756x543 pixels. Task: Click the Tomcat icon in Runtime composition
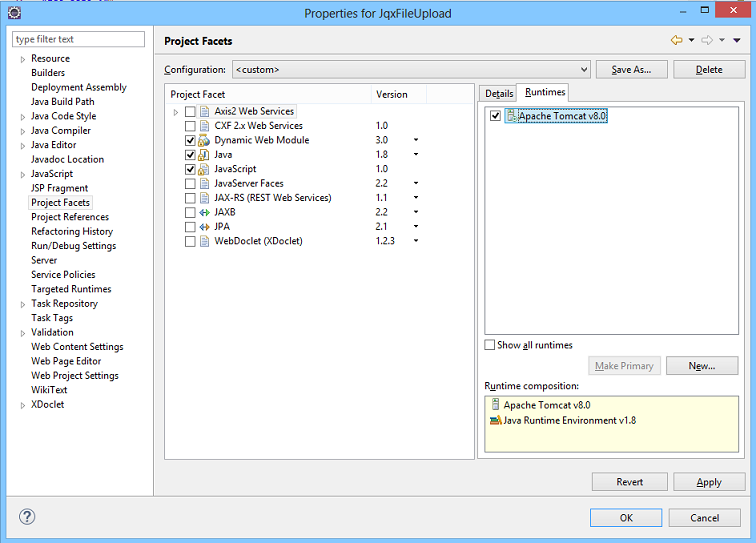[495, 404]
